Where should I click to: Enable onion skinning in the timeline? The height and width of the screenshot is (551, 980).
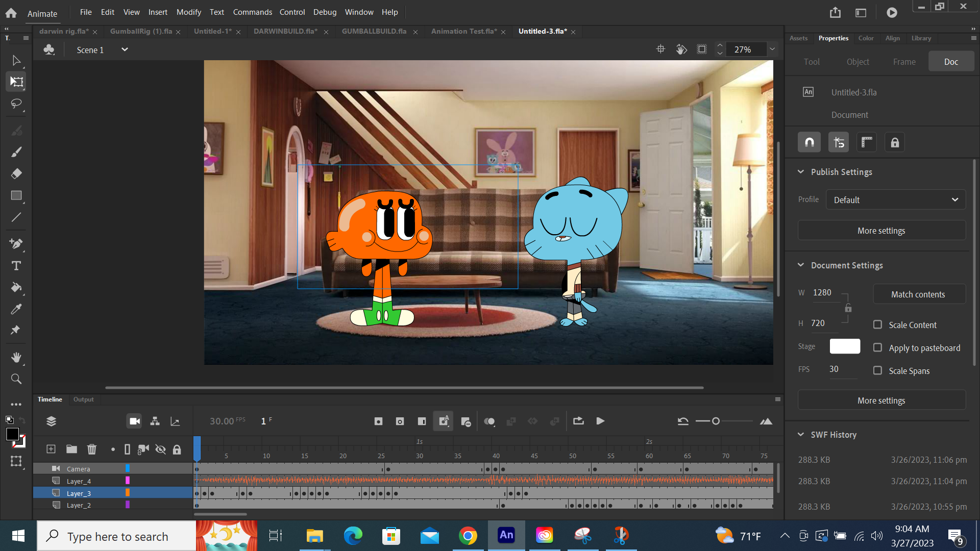pos(489,421)
